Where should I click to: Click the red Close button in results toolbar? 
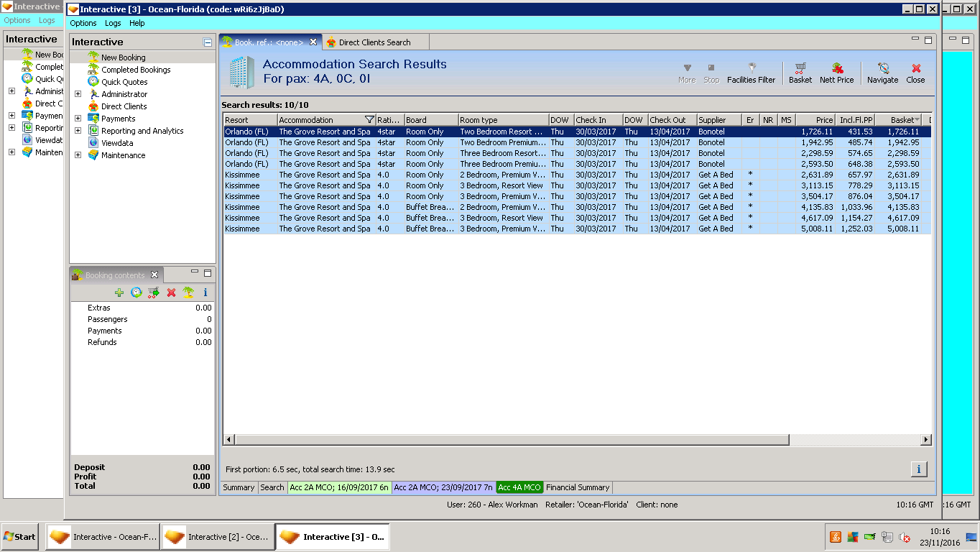pos(915,73)
